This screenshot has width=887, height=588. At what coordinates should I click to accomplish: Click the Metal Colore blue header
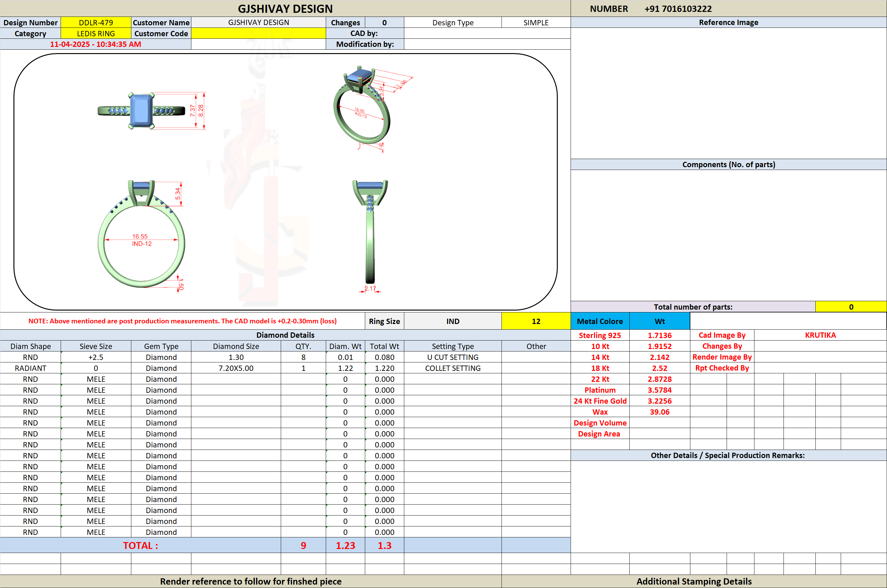(x=600, y=321)
